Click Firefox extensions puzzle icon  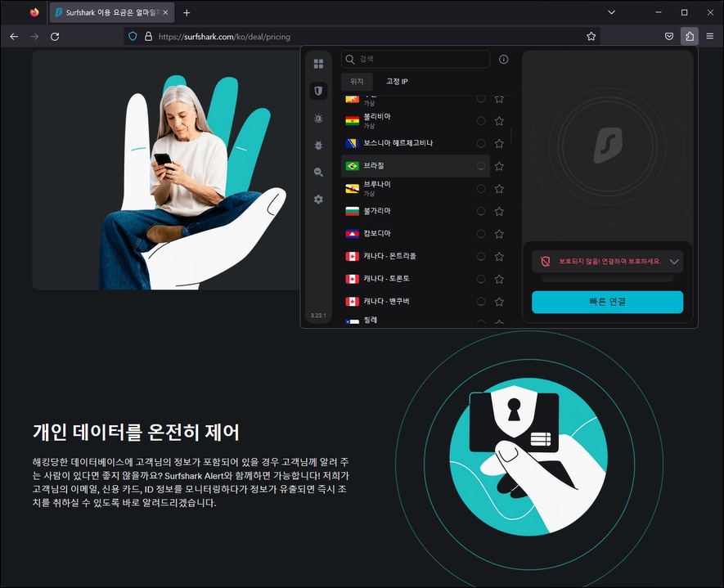[x=689, y=36]
